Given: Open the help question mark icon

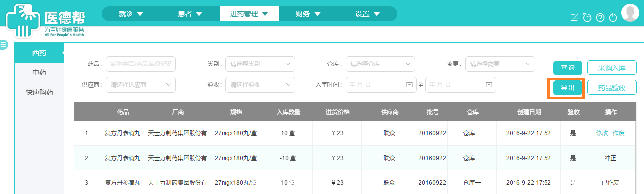Looking at the screenshot, I should pyautogui.click(x=600, y=18).
